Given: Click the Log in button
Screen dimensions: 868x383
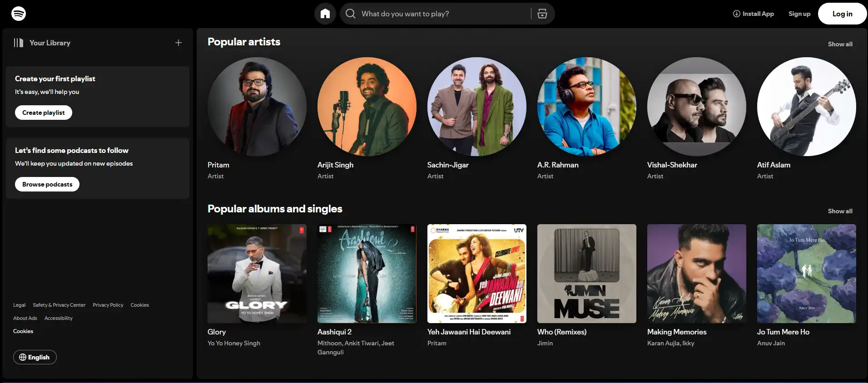Looking at the screenshot, I should point(842,14).
